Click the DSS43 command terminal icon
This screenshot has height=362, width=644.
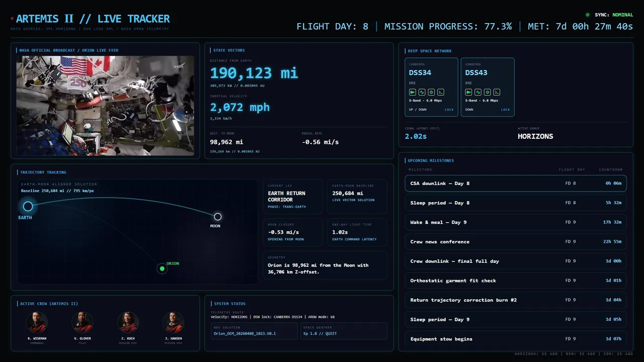[x=497, y=92]
